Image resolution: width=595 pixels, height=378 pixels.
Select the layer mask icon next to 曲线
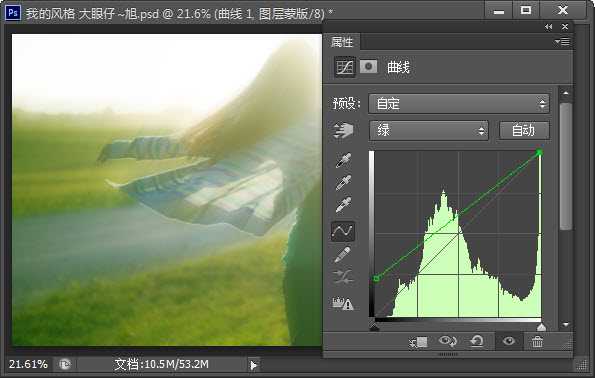368,66
